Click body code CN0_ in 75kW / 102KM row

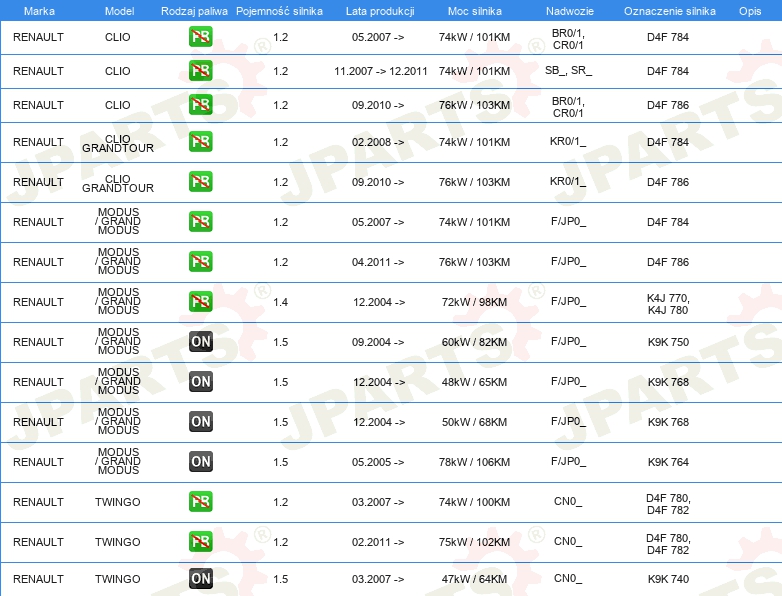coord(568,541)
